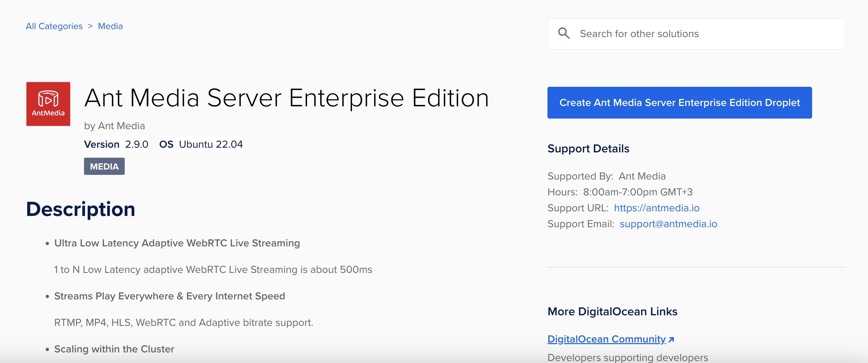Viewport: 868px width, 363px height.
Task: Click Streams Play Everywhere bullet heading
Action: [169, 296]
